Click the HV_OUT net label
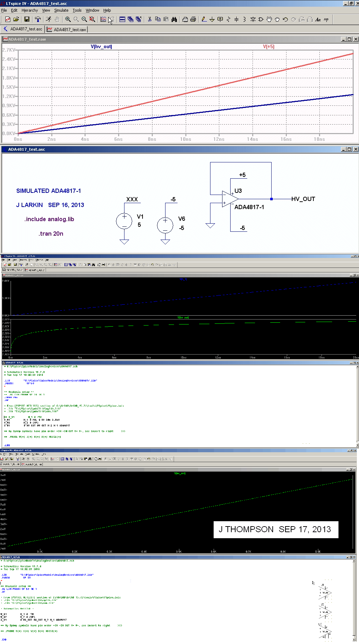Screen dimensions: 359x644 [303, 199]
